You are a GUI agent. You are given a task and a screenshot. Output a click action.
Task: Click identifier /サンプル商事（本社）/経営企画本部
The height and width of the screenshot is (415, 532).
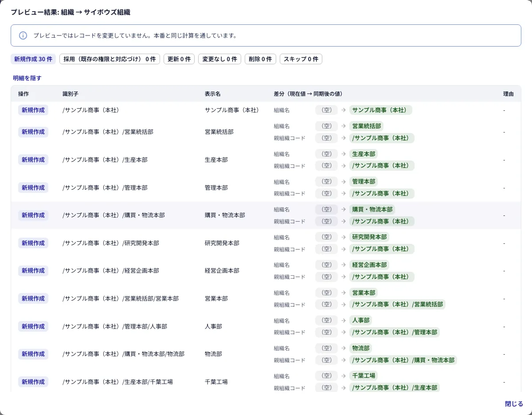[x=111, y=270]
